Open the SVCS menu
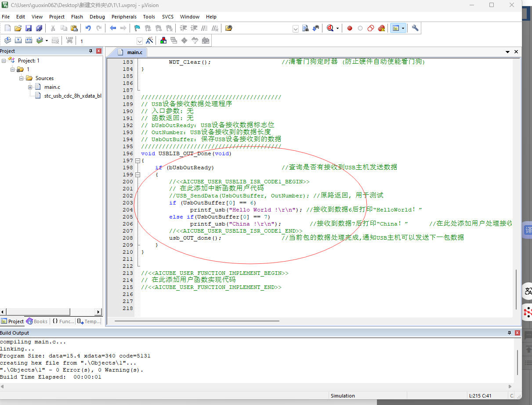The image size is (532, 405). point(168,17)
